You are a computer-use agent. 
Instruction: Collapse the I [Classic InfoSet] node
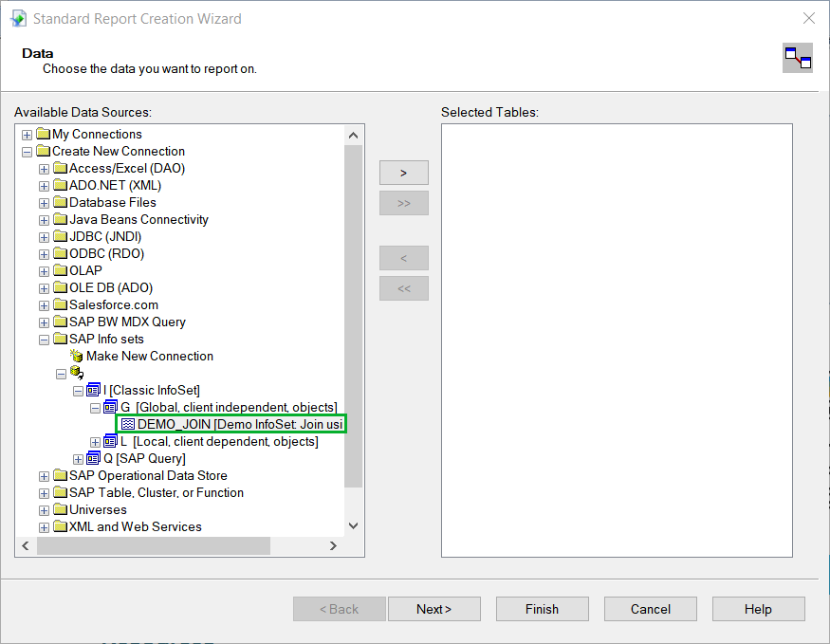78,391
